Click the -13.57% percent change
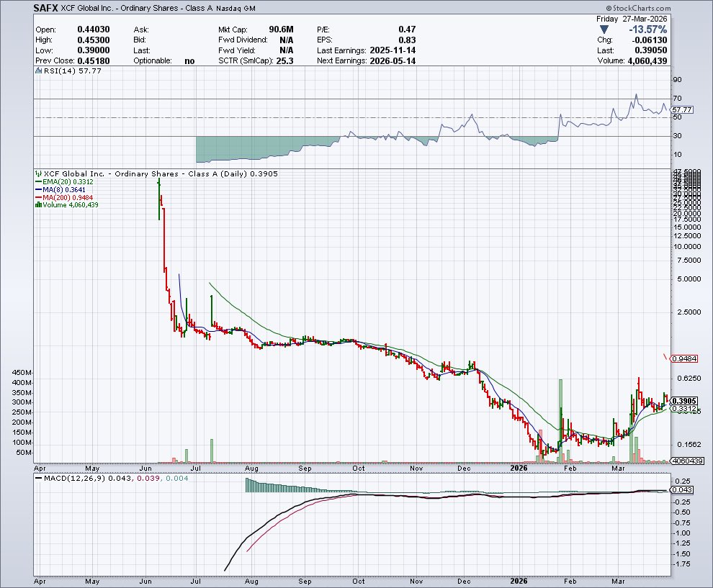This screenshot has height=588, width=713. click(648, 30)
